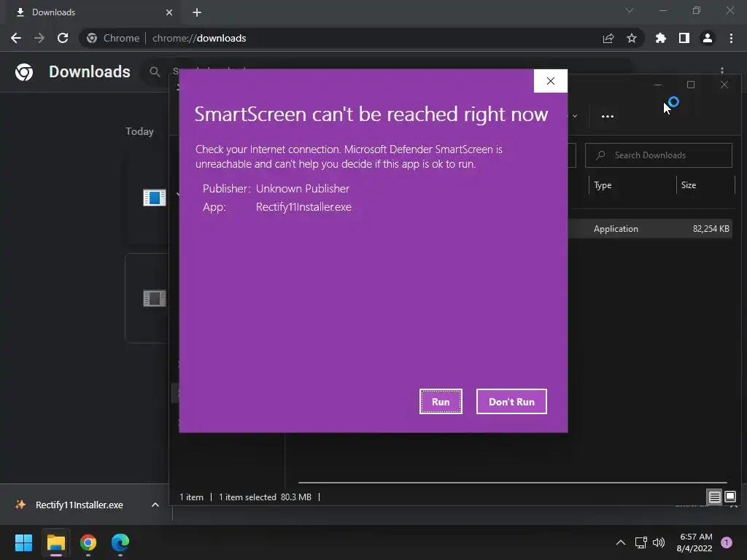The height and width of the screenshot is (560, 747).
Task: Click the Chrome forward arrow
Action: coord(39,38)
